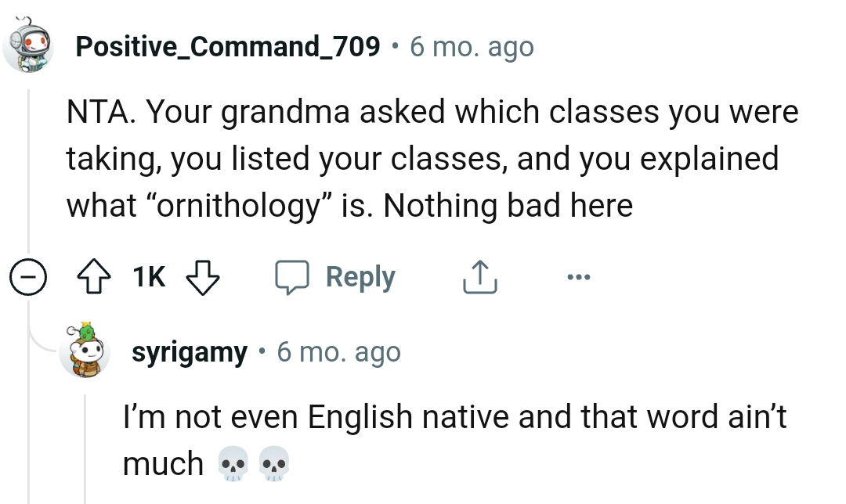846x504 pixels.
Task: Upvote Positive_Command_709's comment
Action: (95, 276)
